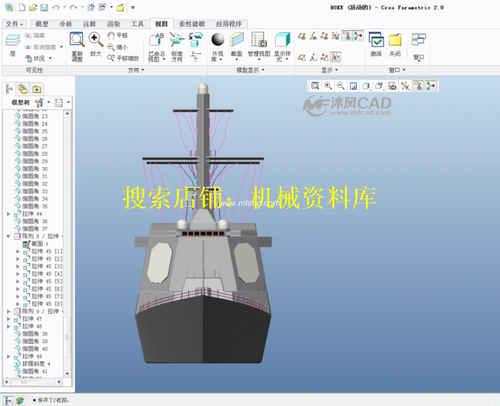500x406 pixels.
Task: Open the Model Display (模型显示) group overflow
Action: click(250, 70)
